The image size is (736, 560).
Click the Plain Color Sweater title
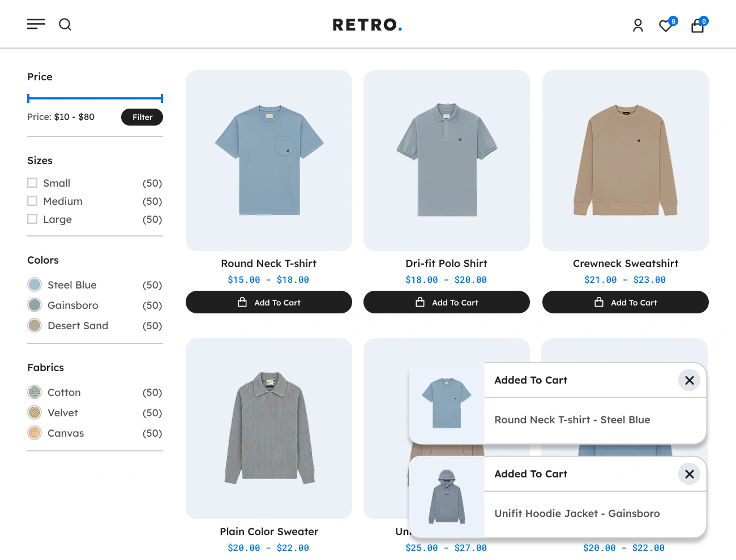(x=269, y=532)
